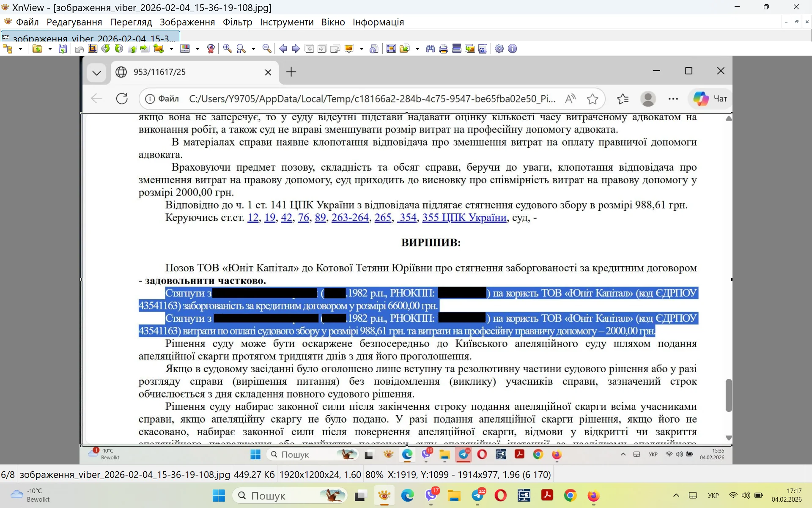
Task: Print the current image
Action: tap(443, 49)
